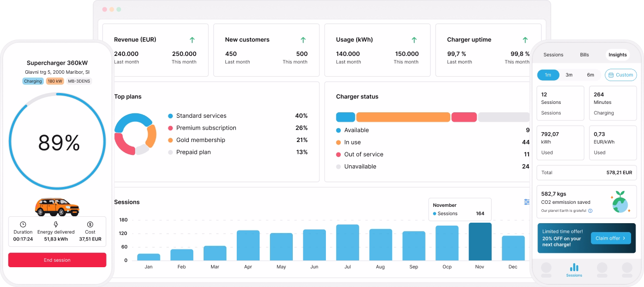The height and width of the screenshot is (287, 644).
Task: Click the Top plans donut chart
Action: pos(135,134)
